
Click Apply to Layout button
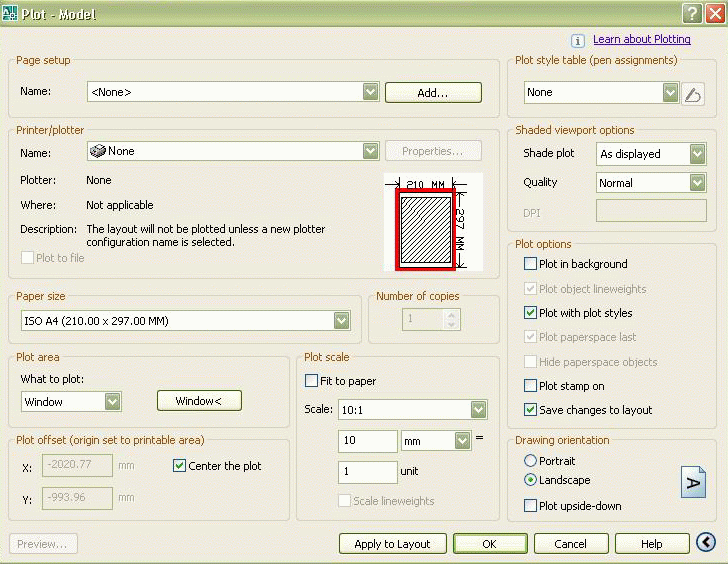coord(392,544)
